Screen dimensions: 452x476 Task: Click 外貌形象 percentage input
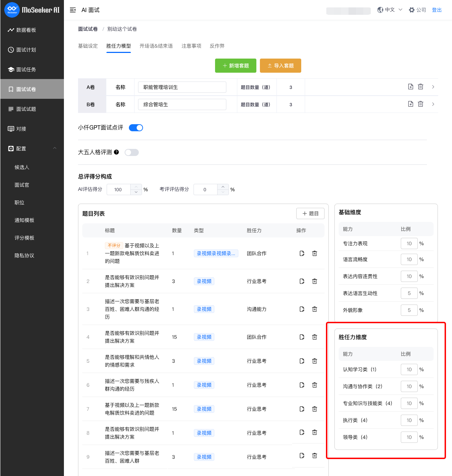409,310
